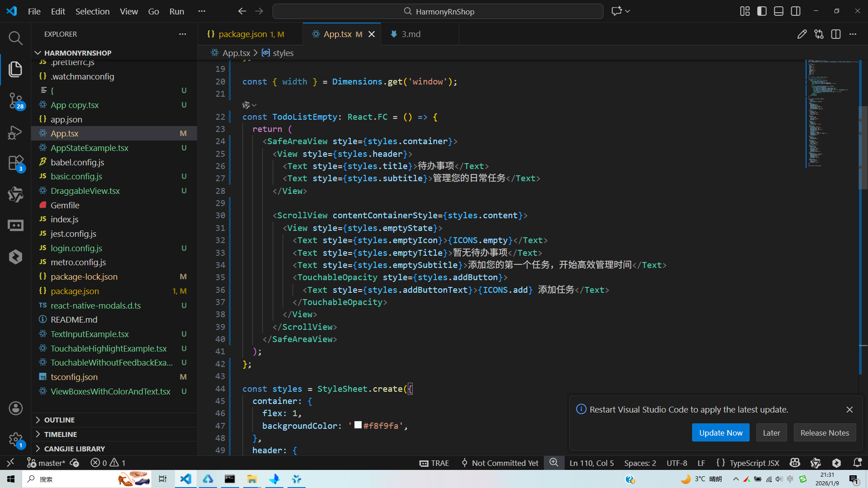Image resolution: width=868 pixels, height=488 pixels.
Task: Click the Manage gear icon
Action: coord(15,439)
